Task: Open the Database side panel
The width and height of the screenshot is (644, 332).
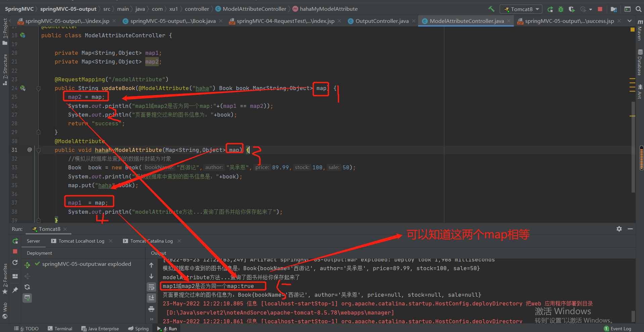Action: (x=640, y=63)
